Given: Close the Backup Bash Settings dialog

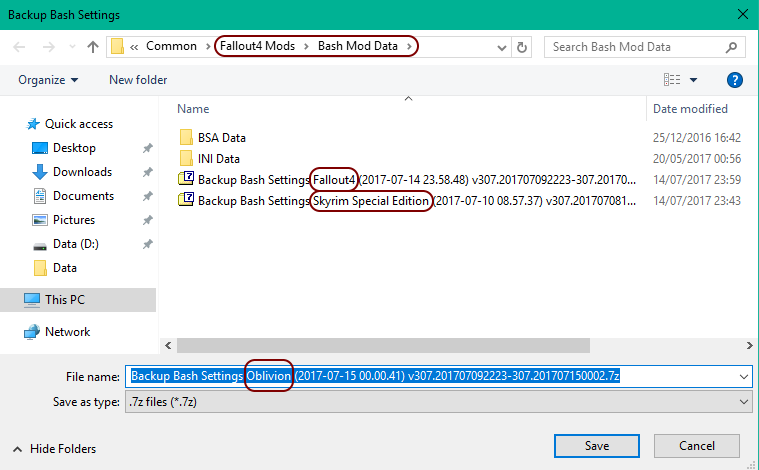Looking at the screenshot, I should (743, 15).
